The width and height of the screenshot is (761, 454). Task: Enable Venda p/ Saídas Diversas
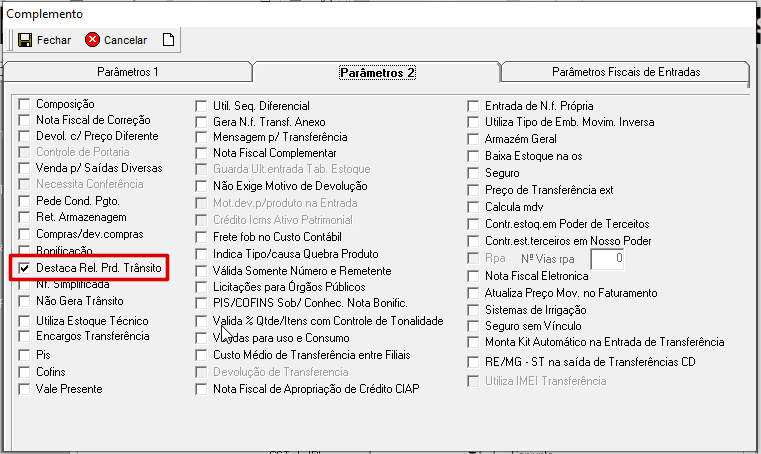24,168
